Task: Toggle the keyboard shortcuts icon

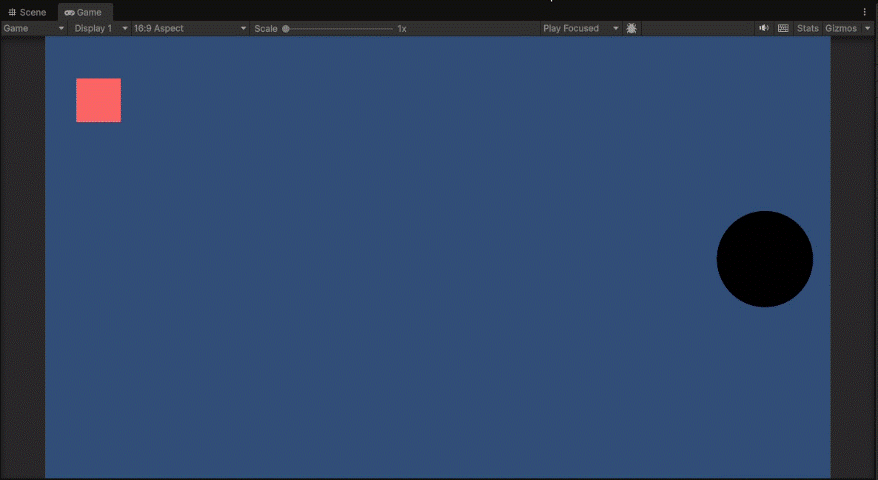Action: (x=783, y=28)
